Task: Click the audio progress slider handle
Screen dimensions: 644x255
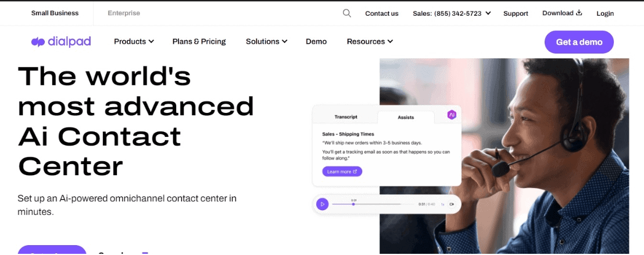Action: point(353,204)
